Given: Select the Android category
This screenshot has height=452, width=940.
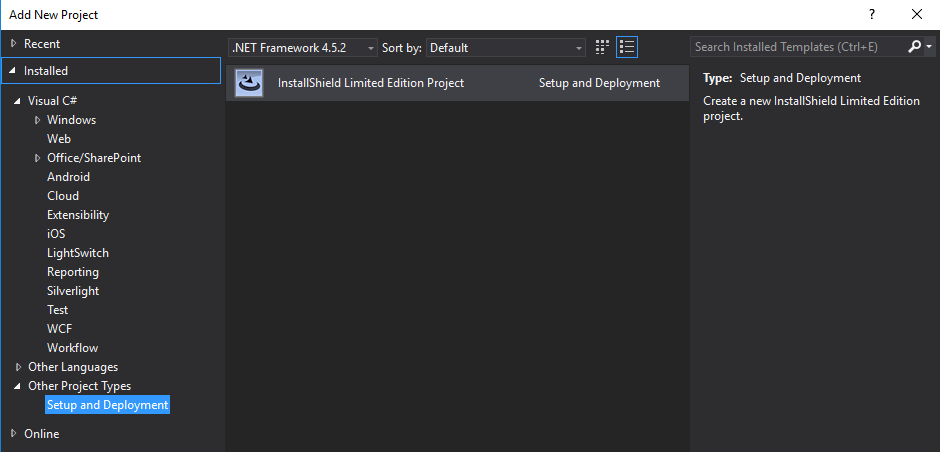Looking at the screenshot, I should 68,177.
